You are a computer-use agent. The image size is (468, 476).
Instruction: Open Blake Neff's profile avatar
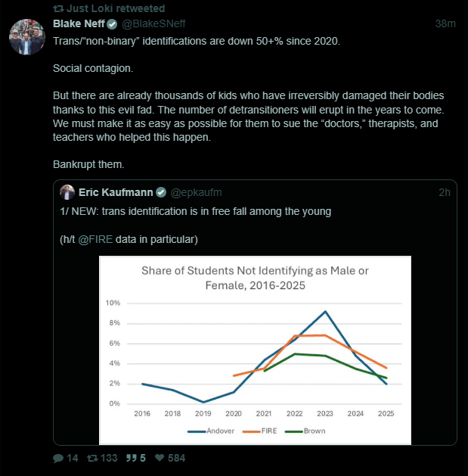[27, 36]
